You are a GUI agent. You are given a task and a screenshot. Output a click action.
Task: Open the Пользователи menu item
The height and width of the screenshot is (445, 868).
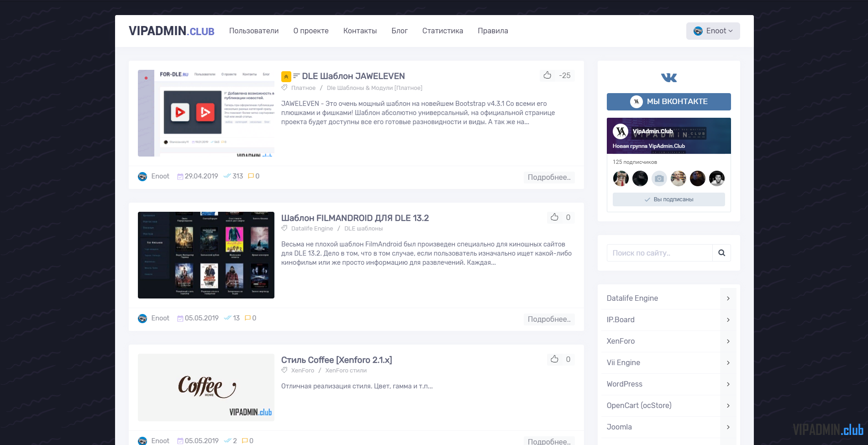[x=254, y=31]
